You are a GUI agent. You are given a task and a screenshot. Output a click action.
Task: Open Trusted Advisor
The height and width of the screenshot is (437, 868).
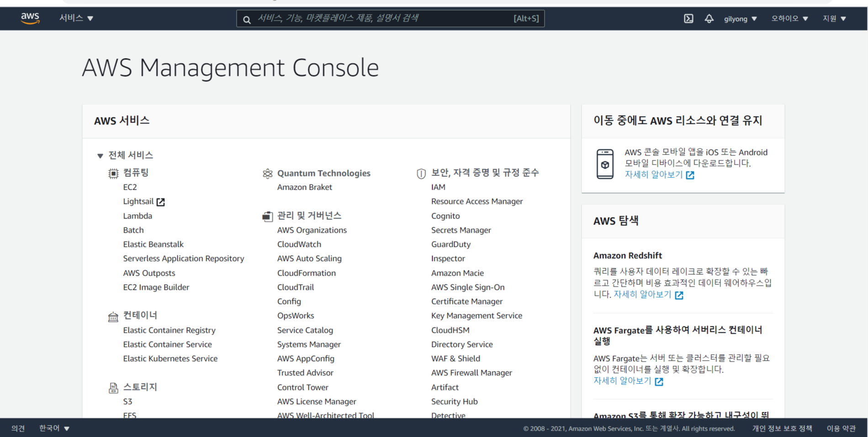(x=305, y=373)
